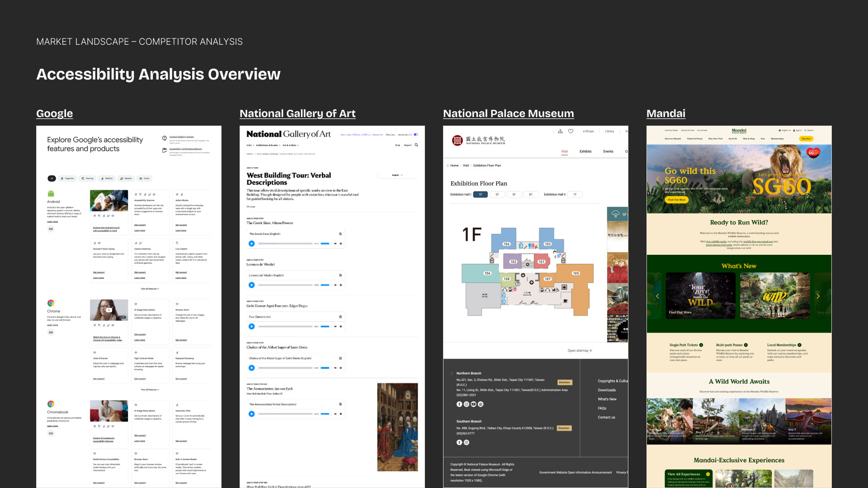Screen dimensions: 868x488
Task: Open the Mandai heading link
Action: 666,113
